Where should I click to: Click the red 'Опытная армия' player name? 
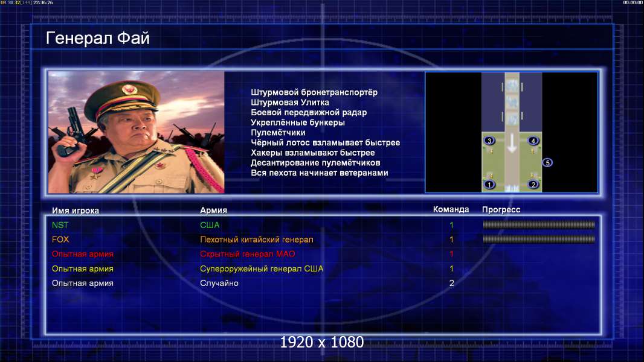click(83, 254)
